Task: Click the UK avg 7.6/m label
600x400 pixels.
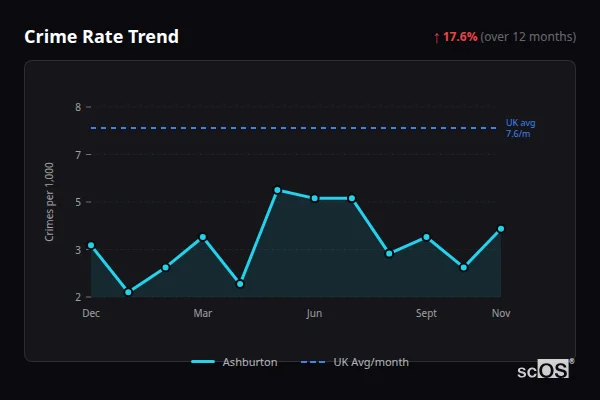Action: pos(520,128)
